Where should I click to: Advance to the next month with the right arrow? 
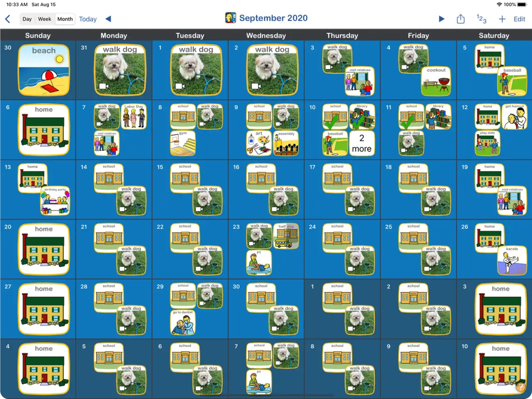441,19
